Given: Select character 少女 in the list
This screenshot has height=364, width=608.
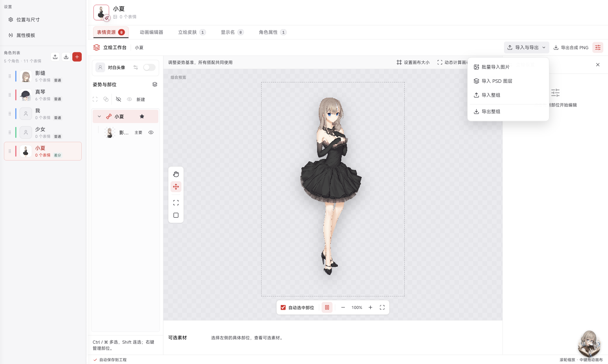Looking at the screenshot, I should click(x=43, y=132).
